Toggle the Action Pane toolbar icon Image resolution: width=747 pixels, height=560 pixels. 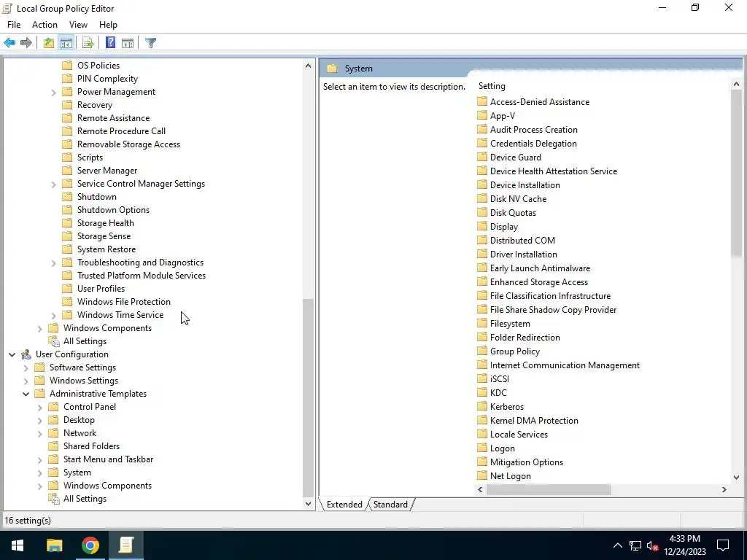coord(128,43)
